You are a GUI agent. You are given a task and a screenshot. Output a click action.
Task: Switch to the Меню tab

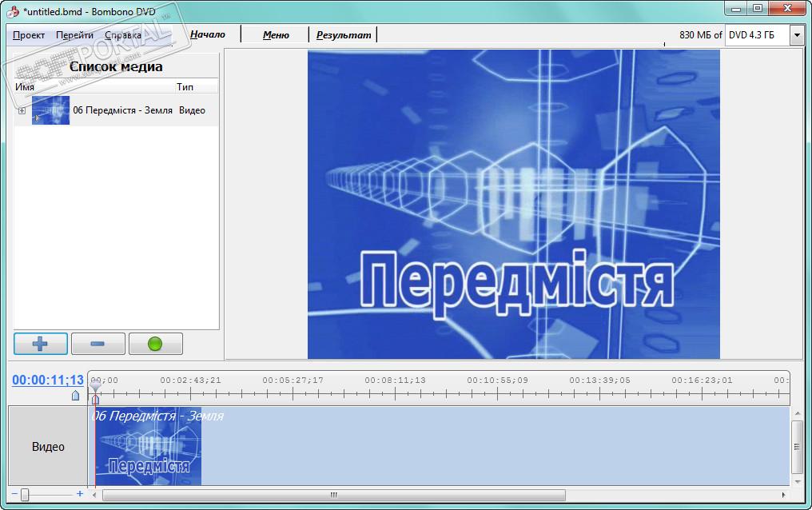click(276, 35)
